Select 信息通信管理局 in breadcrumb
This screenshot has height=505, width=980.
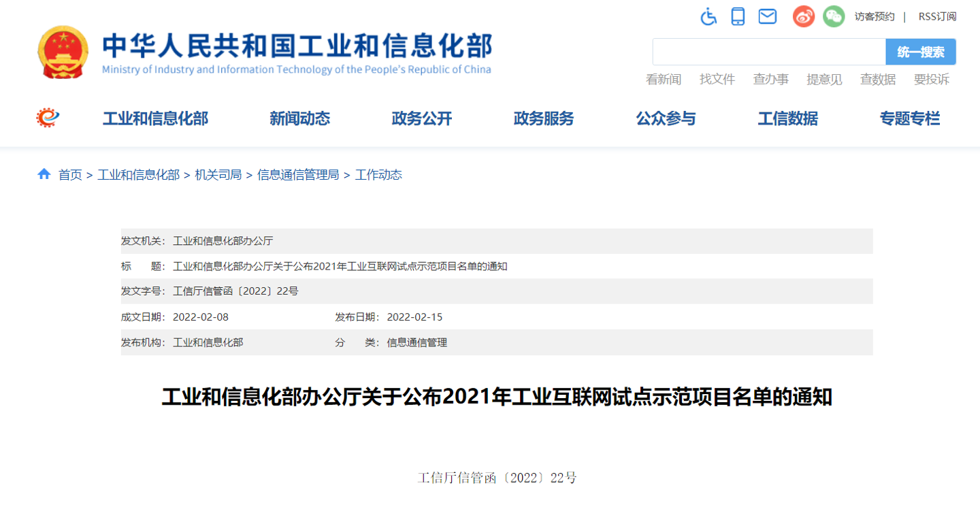298,175
